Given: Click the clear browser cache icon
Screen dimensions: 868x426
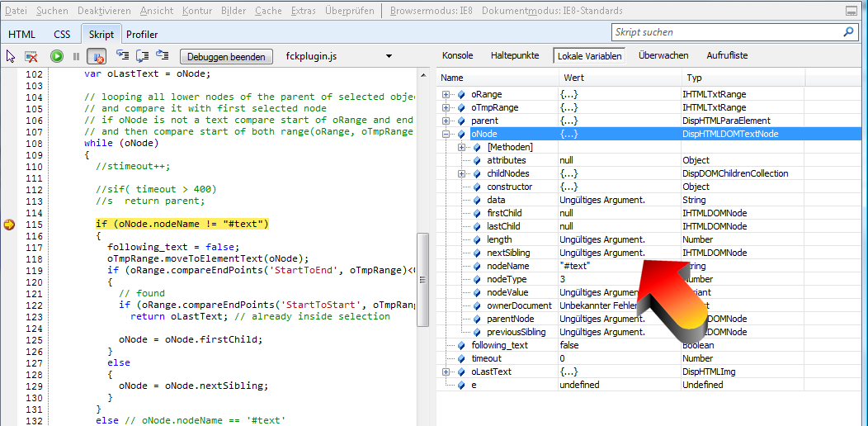Looking at the screenshot, I should 31,57.
